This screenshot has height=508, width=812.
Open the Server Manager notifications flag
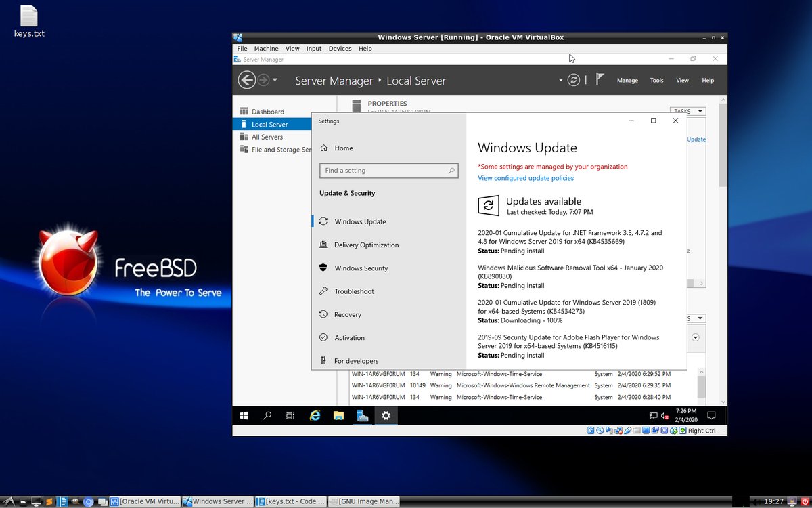tap(600, 79)
